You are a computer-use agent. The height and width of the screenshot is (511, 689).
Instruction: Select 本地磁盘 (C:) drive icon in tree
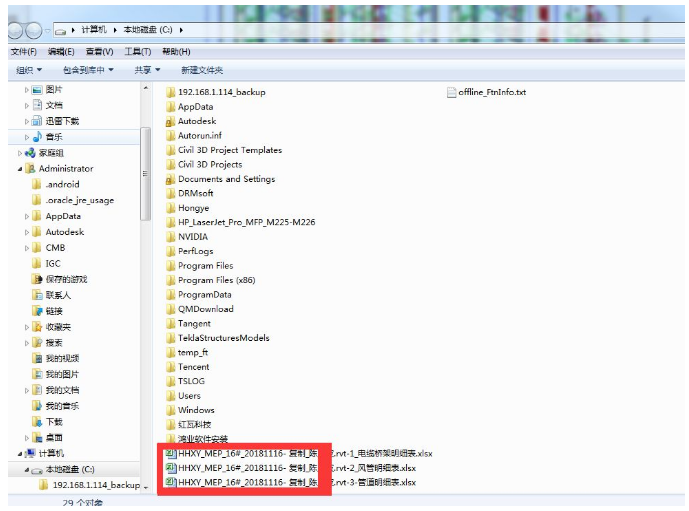[37, 470]
